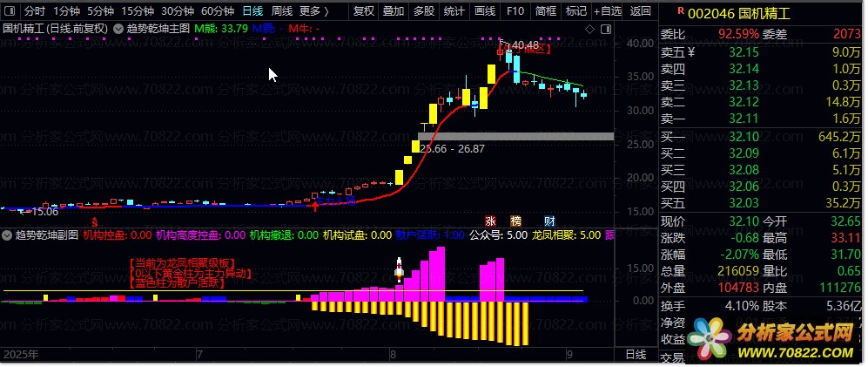Click the 趋势乾坤主图 indicator name
This screenshot has height=367, width=868.
pos(158,29)
